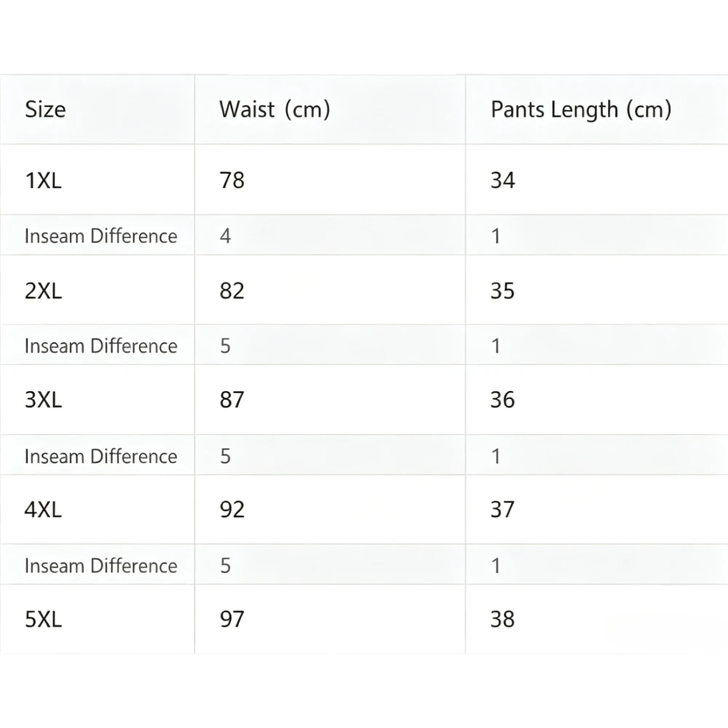Click the Size column header
Viewport: 728px width, 728px height.
pyautogui.click(x=45, y=110)
